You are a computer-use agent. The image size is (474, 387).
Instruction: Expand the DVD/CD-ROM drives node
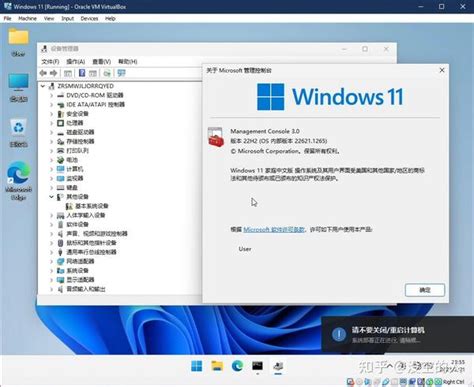[51, 95]
